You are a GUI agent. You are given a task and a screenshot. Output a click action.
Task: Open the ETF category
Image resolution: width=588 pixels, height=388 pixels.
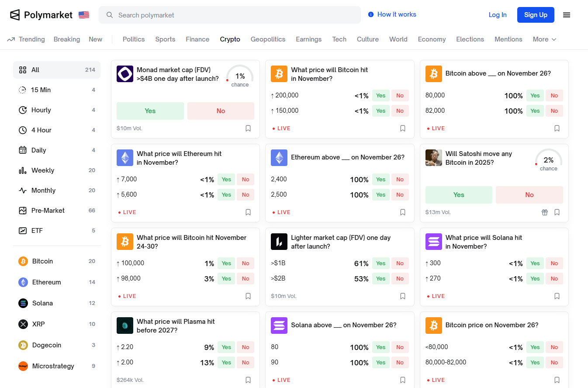[57, 231]
